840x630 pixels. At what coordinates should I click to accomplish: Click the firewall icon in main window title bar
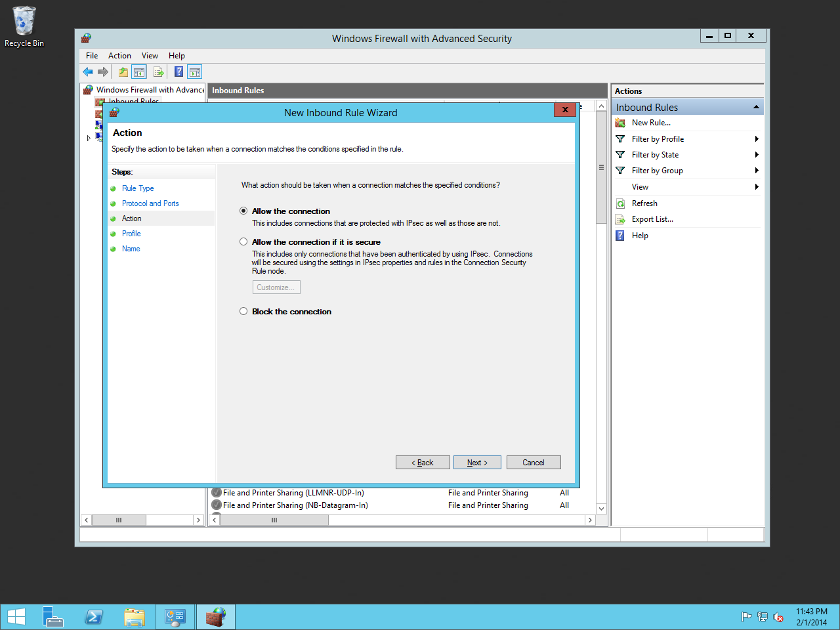(86, 38)
